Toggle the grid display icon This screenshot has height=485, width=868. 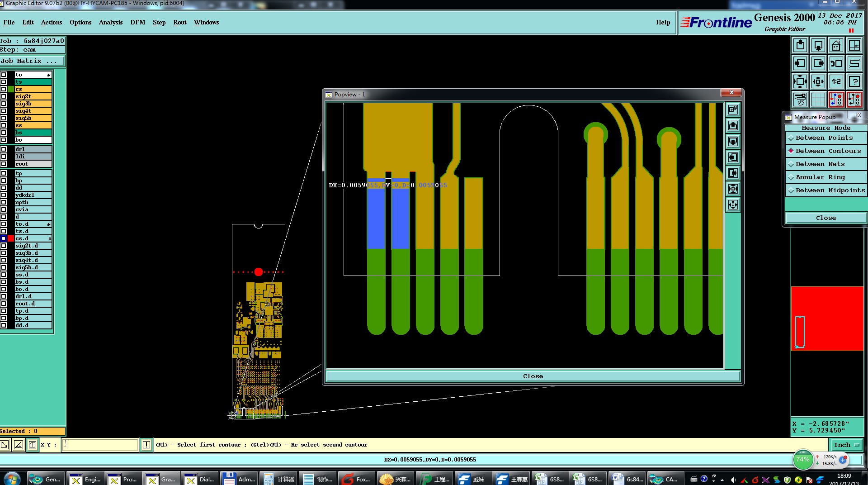pos(818,100)
